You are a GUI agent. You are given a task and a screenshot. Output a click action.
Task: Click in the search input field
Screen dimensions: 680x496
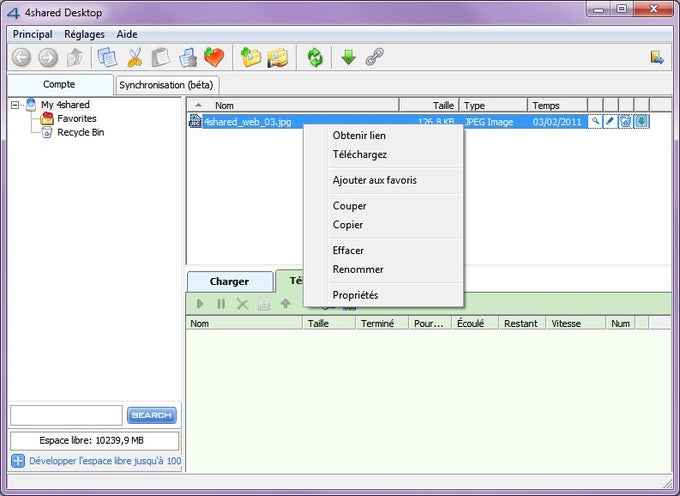point(66,415)
